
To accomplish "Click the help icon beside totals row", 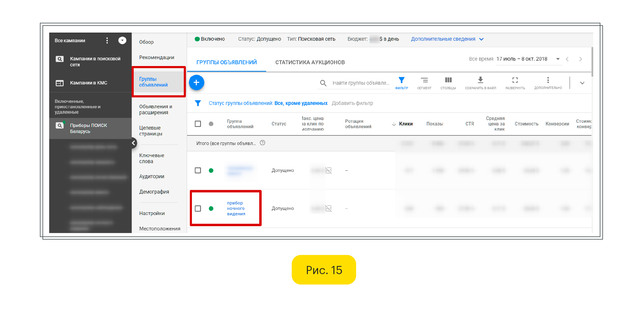I will pos(263,143).
